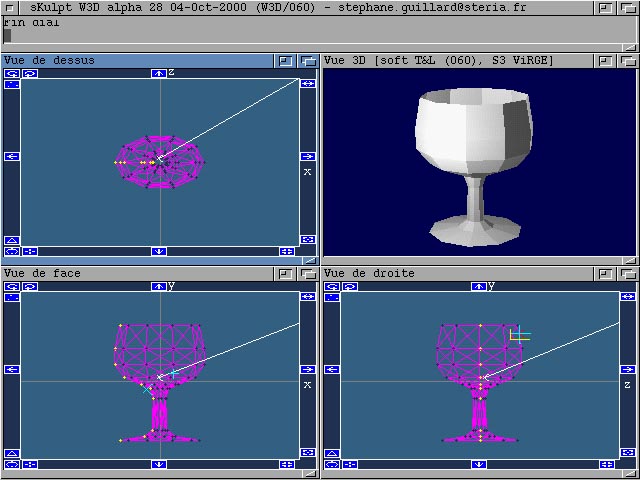Image resolution: width=640 pixels, height=480 pixels.
Task: Click the inward-arrows icon at bottom right of Vue de droite
Action: (607, 464)
